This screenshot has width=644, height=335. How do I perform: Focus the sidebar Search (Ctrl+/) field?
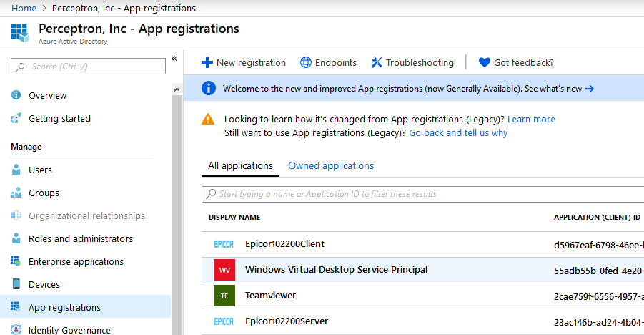[89, 67]
